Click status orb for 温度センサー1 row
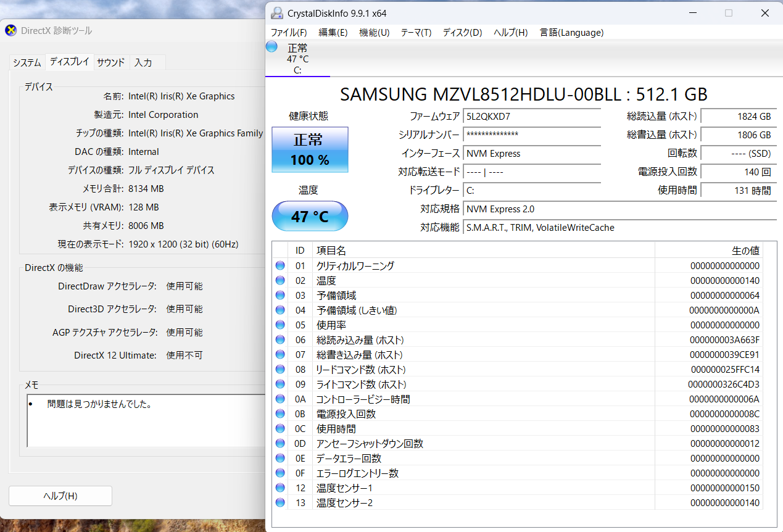Image resolution: width=783 pixels, height=532 pixels. coord(280,488)
